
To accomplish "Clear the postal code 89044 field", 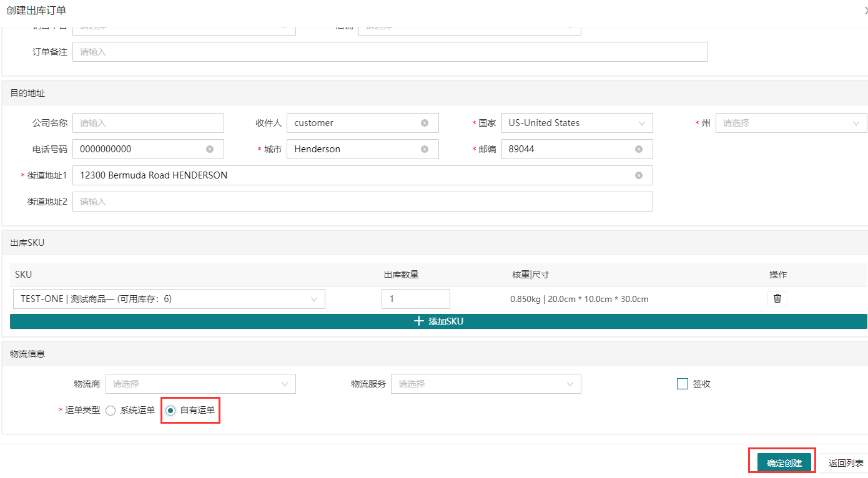I will click(639, 149).
